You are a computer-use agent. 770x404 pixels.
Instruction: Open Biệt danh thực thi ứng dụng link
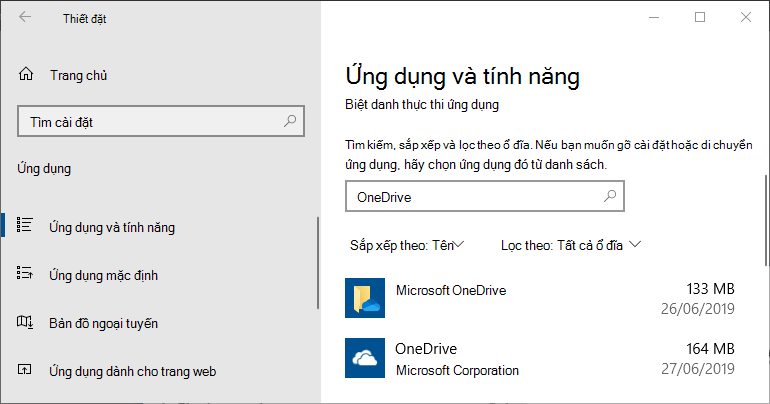pyautogui.click(x=422, y=105)
